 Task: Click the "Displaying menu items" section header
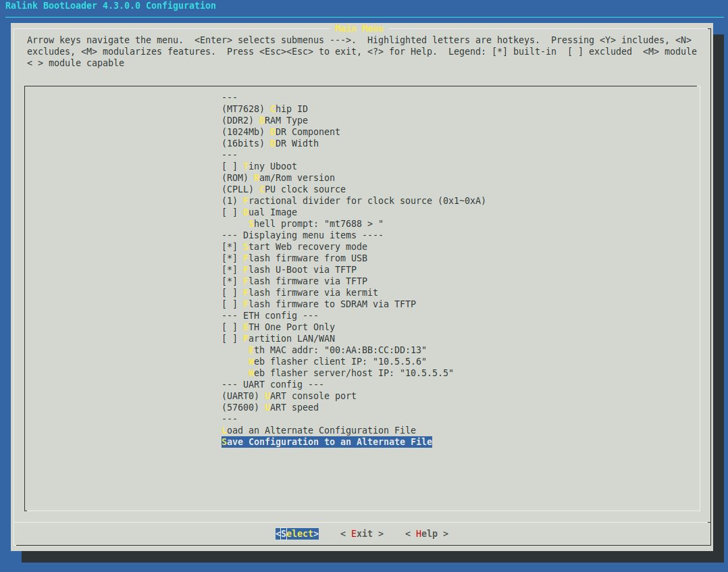pos(303,236)
